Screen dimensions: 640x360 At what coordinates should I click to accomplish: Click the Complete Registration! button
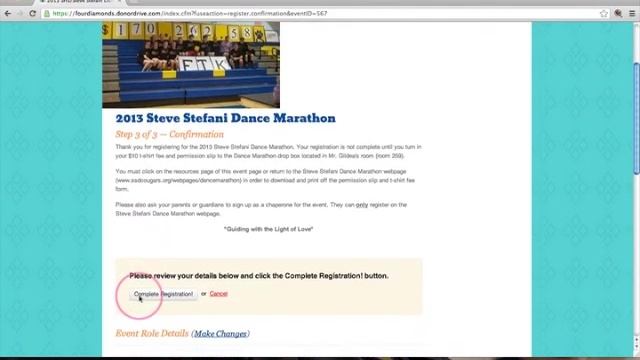click(163, 294)
